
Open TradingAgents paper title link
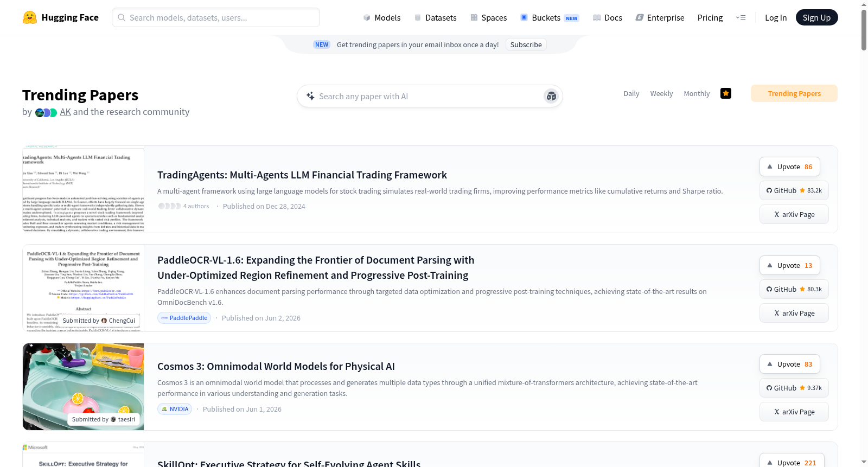click(302, 175)
